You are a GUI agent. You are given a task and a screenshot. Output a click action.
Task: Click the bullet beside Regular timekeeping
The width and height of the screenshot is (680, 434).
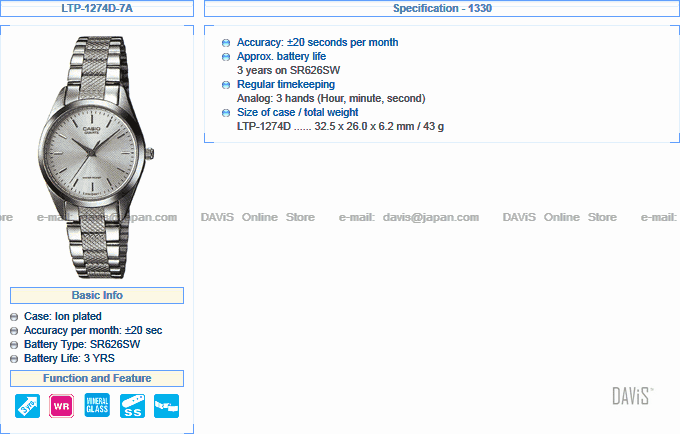click(x=226, y=85)
